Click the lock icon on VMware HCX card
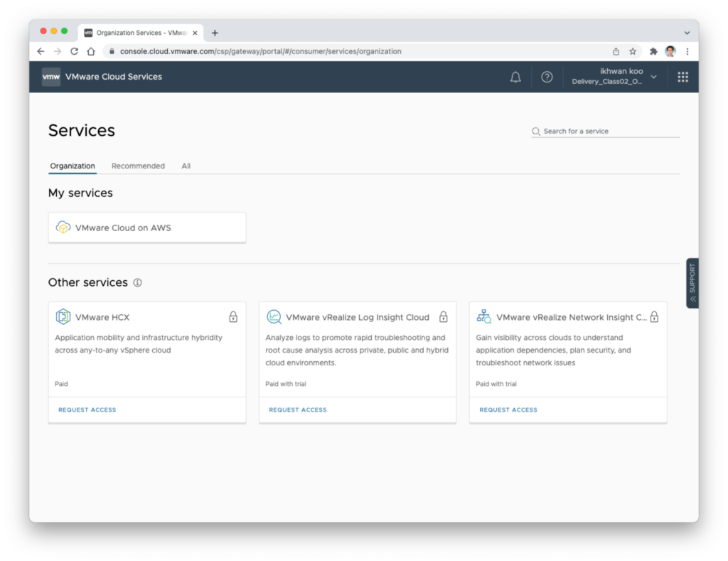Screen dimensions: 728x561 tap(233, 317)
